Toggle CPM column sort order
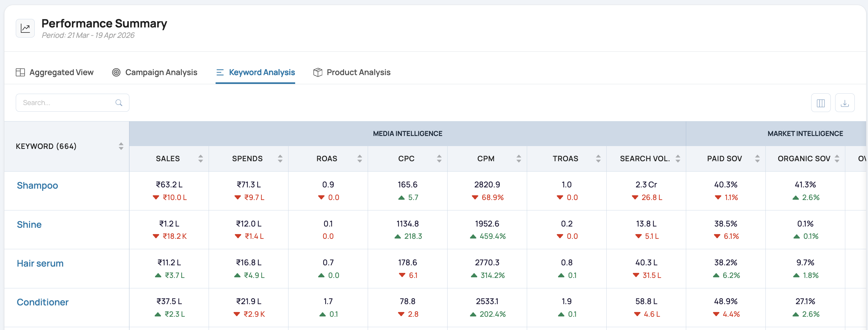Image resolution: width=868 pixels, height=330 pixels. [x=519, y=159]
